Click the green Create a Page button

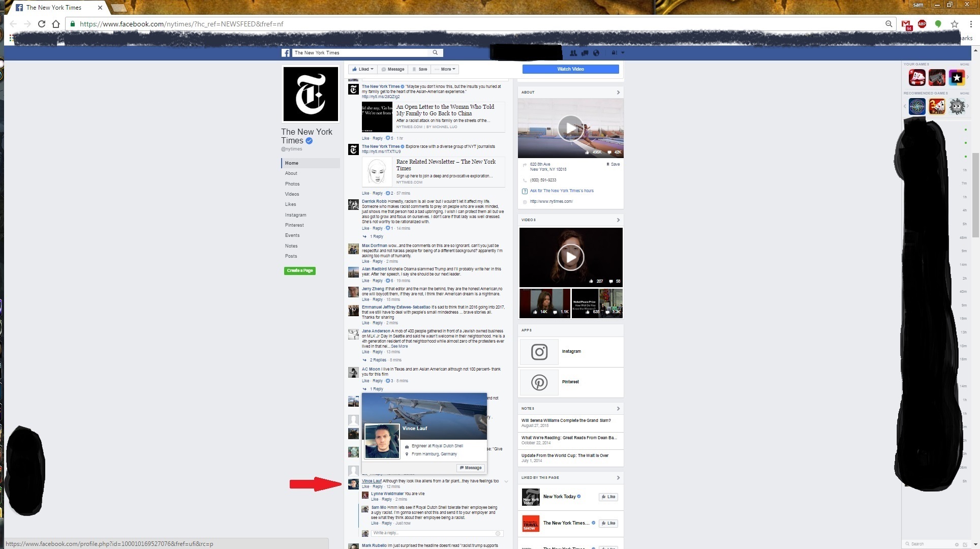[x=300, y=271]
